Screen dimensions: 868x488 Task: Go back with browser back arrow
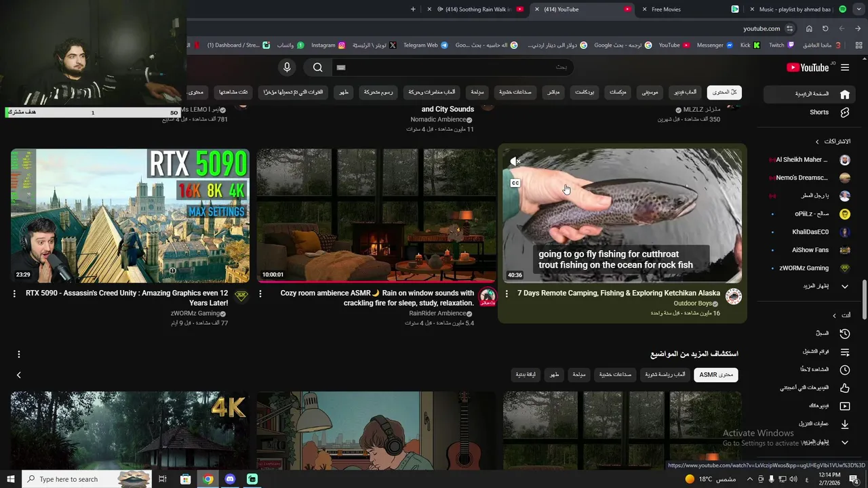point(858,28)
